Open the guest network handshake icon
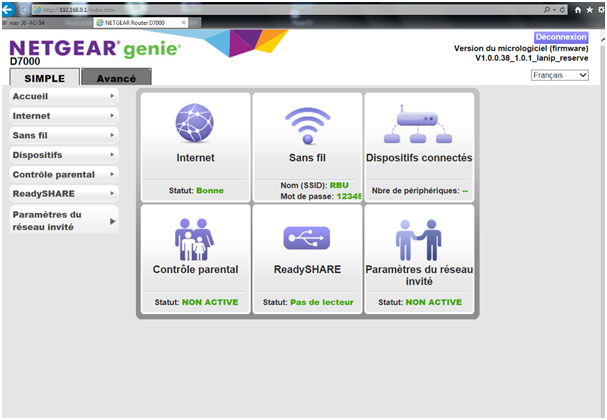Viewport: 607px width, 420px height. (x=418, y=240)
